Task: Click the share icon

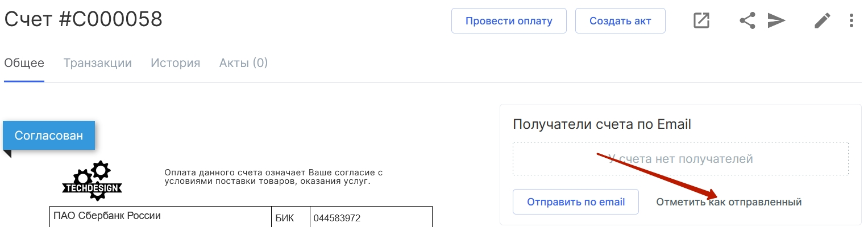Action: (747, 21)
